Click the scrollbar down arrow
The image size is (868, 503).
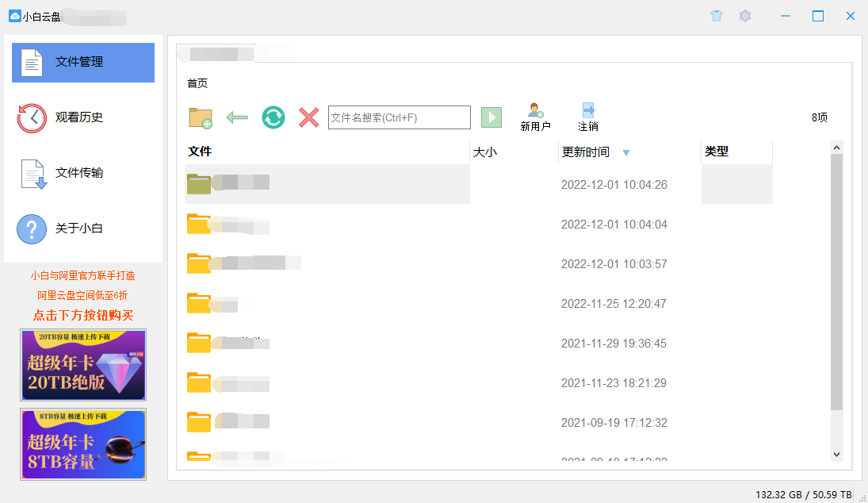click(x=836, y=454)
